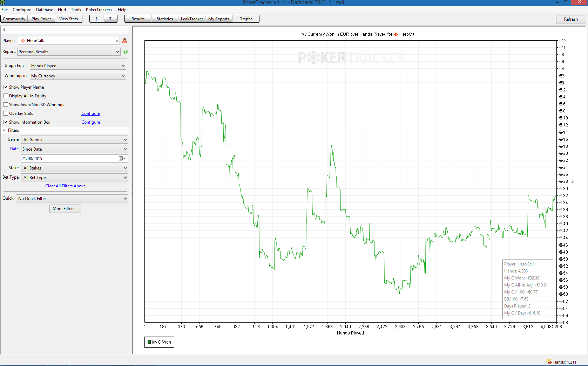Switch to the Results tab
The width and height of the screenshot is (588, 366).
coord(138,19)
